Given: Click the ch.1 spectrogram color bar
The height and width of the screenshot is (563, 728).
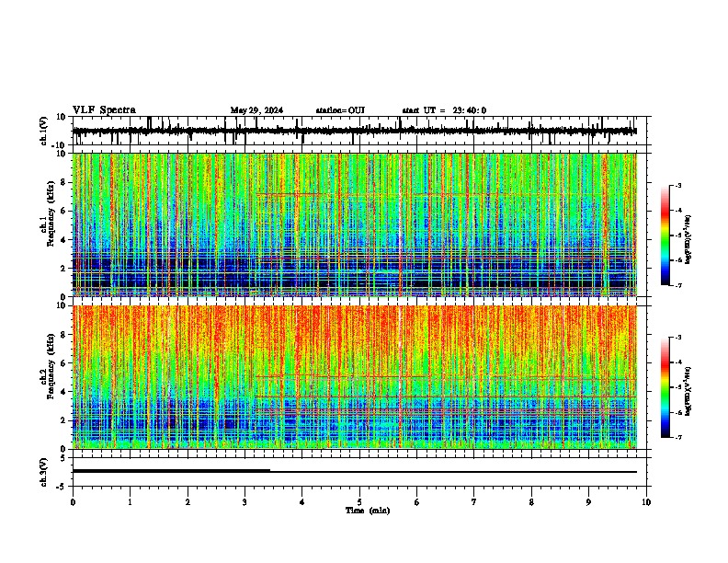Looking at the screenshot, I should coord(665,236).
